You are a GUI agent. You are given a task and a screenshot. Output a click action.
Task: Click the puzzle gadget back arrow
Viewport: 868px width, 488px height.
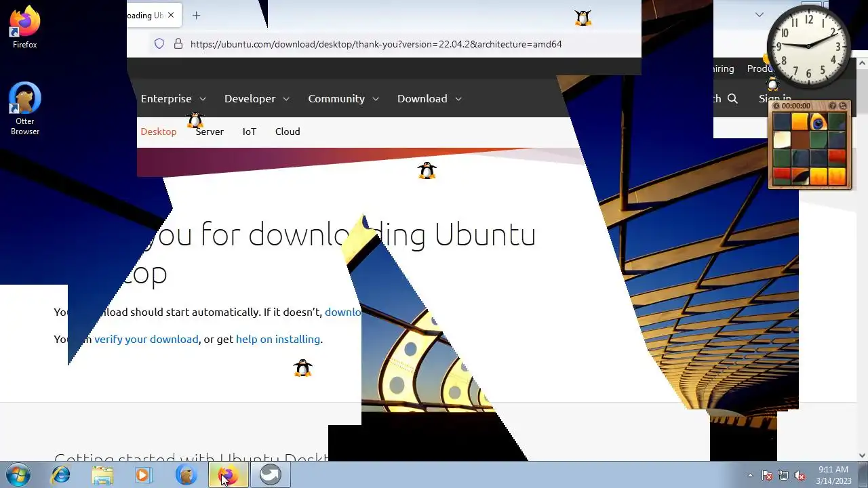click(x=776, y=106)
